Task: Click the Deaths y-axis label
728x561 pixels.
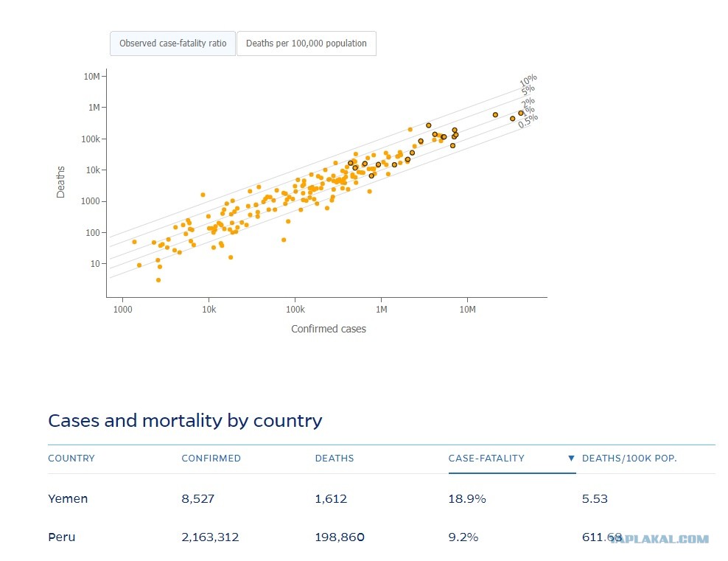Action: (x=60, y=182)
